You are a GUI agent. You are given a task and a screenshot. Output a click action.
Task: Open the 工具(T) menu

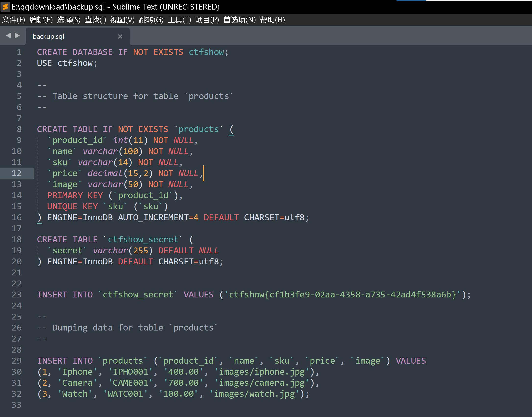179,20
